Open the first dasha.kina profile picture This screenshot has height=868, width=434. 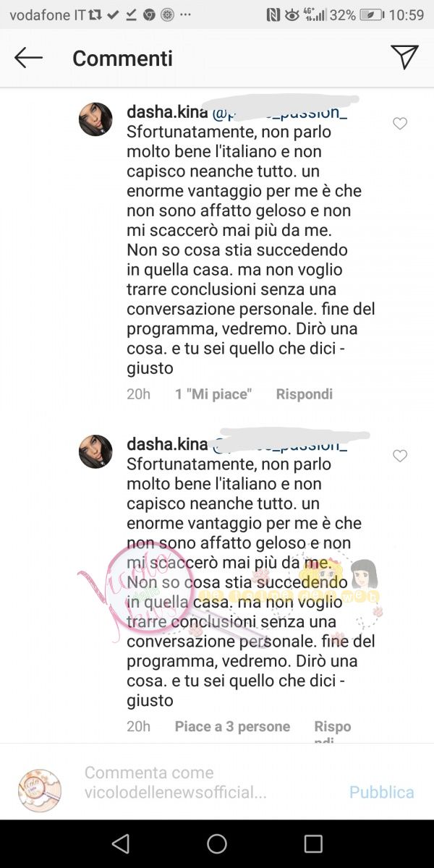click(x=95, y=119)
